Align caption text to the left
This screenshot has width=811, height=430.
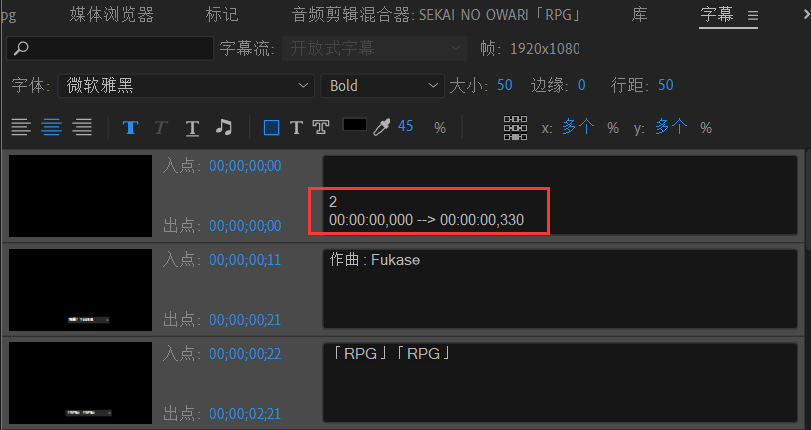(x=21, y=127)
